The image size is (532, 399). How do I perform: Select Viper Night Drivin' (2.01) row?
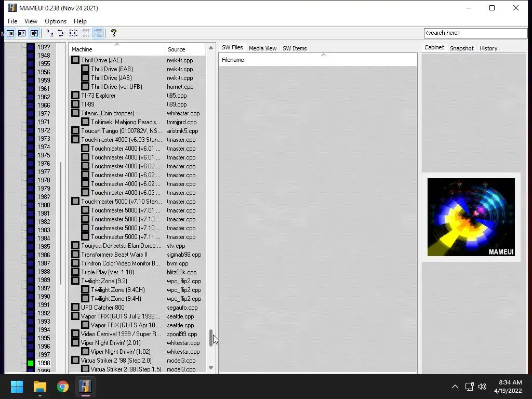(x=138, y=343)
